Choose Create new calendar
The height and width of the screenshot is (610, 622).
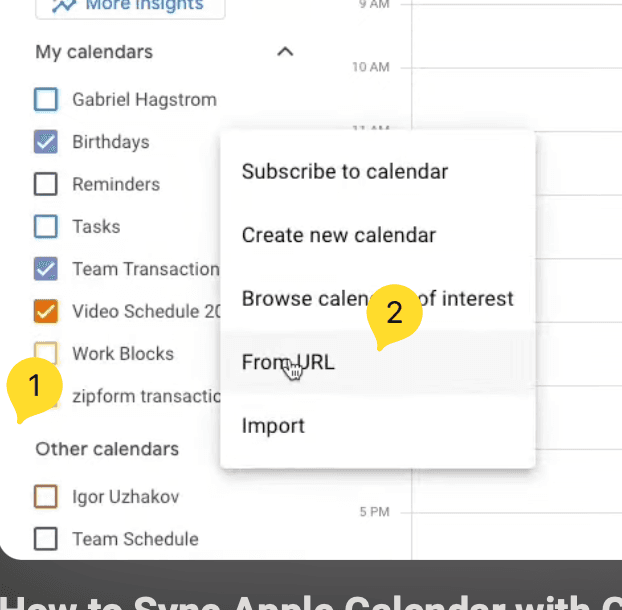[x=338, y=236]
